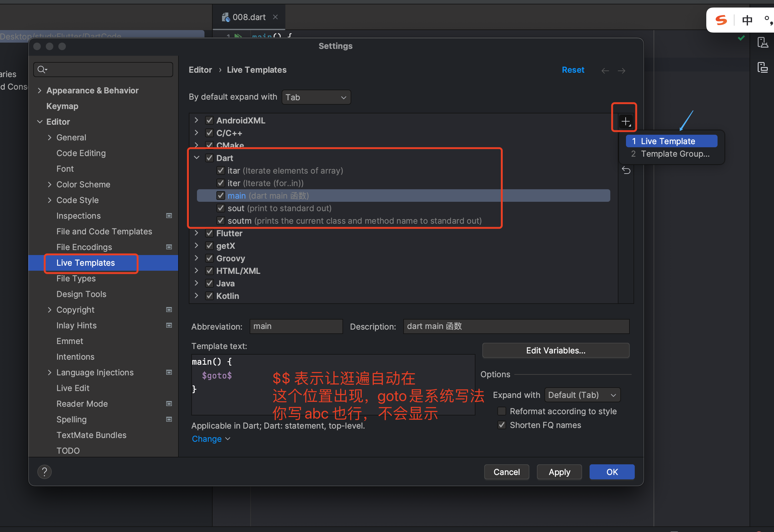Open the By default expand with dropdown
Viewport: 774px width, 532px height.
pyautogui.click(x=316, y=97)
